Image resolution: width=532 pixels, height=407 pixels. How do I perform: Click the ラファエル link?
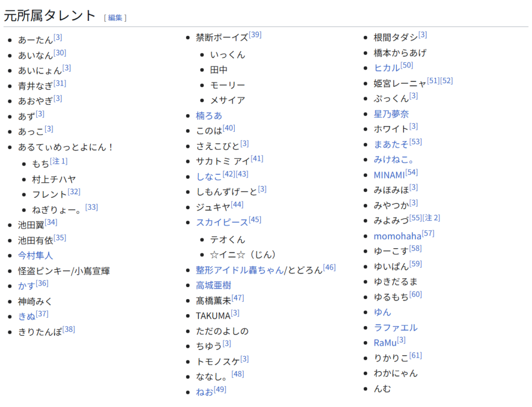395,328
